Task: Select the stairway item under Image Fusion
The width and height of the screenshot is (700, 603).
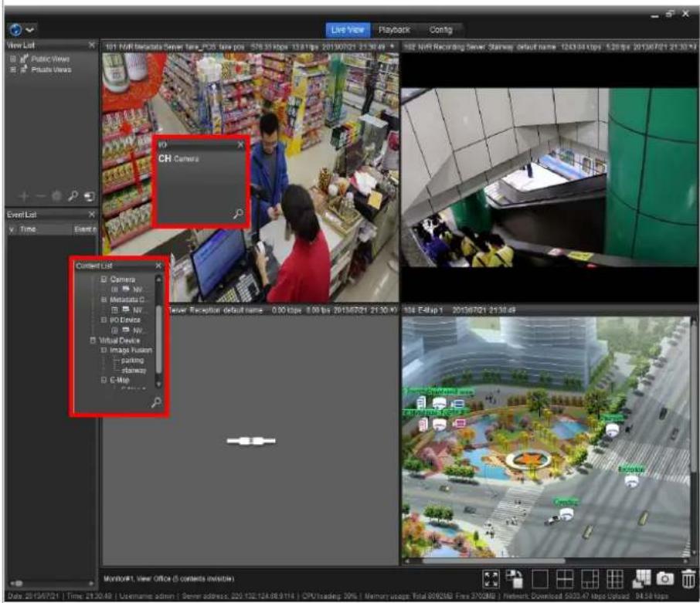Action: (x=134, y=371)
